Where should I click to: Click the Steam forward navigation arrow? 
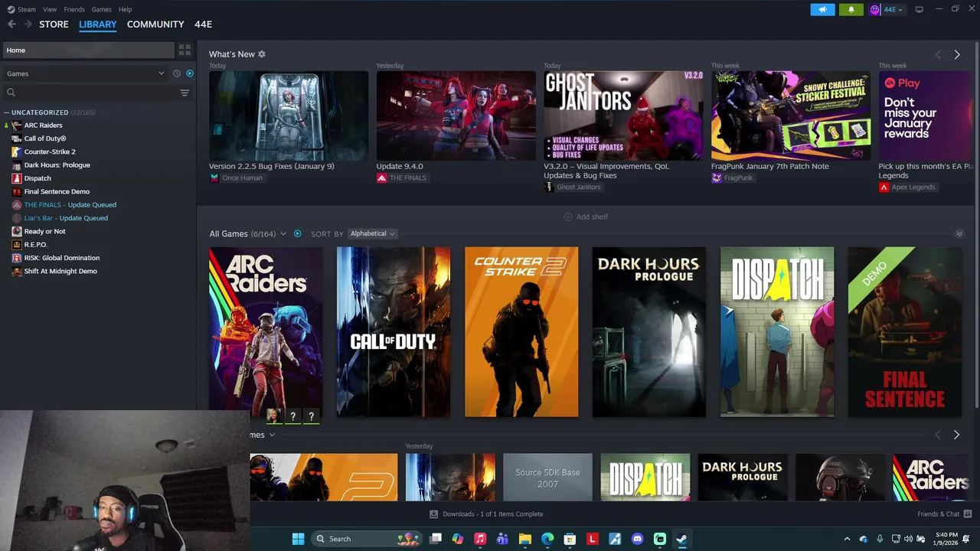pyautogui.click(x=28, y=24)
